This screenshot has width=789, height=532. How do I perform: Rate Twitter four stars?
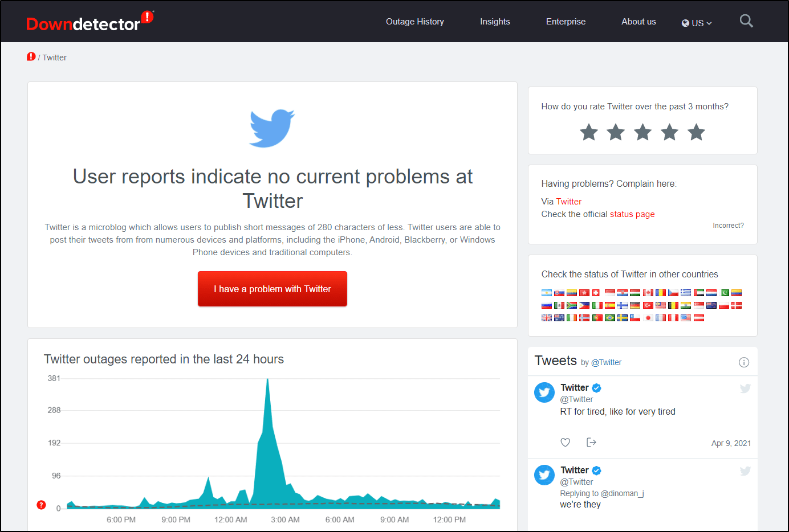pyautogui.click(x=669, y=132)
